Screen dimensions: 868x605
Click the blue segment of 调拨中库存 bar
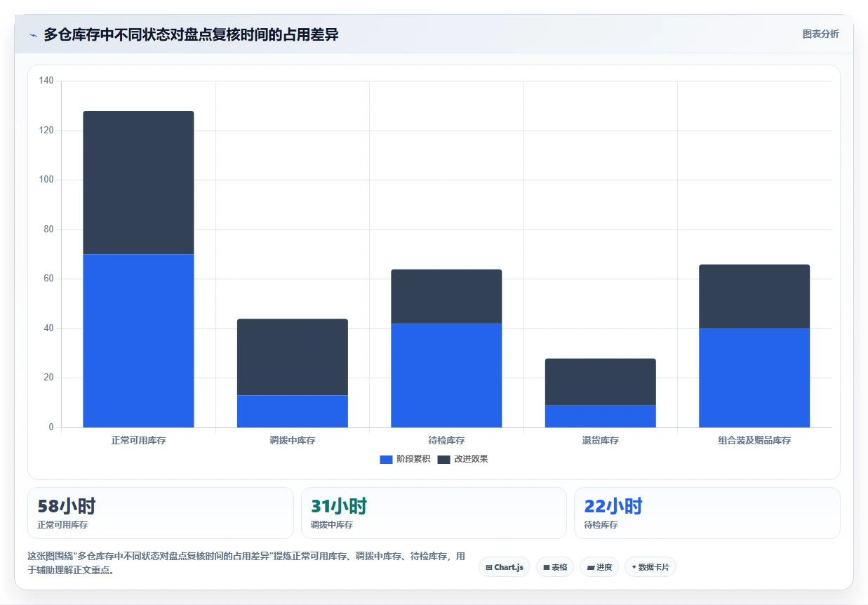(x=292, y=411)
